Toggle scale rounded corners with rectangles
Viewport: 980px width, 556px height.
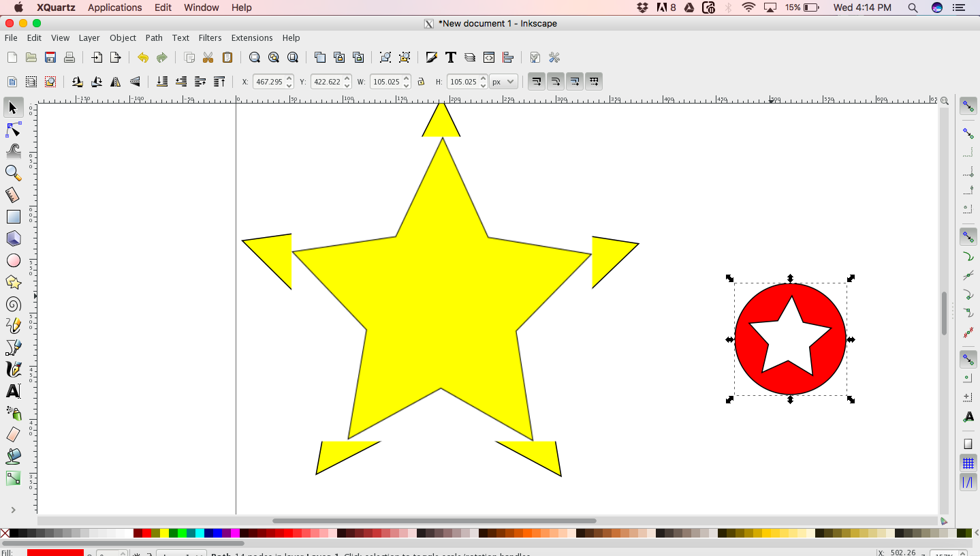pyautogui.click(x=556, y=82)
